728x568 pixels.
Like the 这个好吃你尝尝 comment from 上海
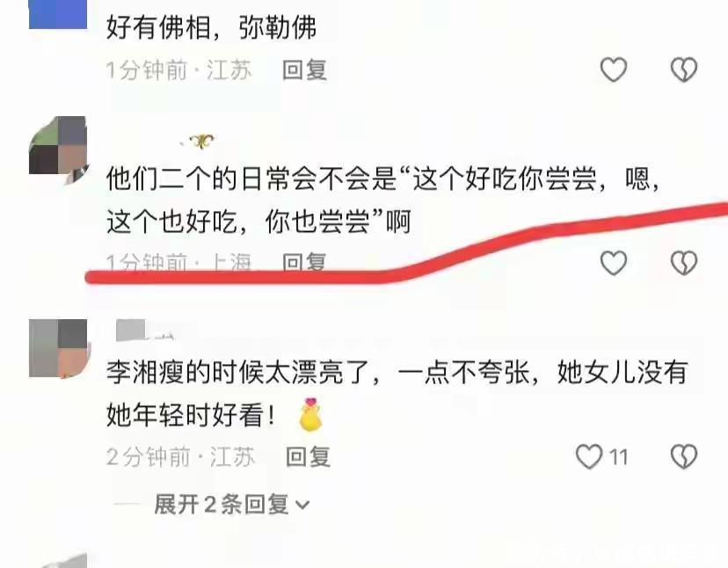614,263
